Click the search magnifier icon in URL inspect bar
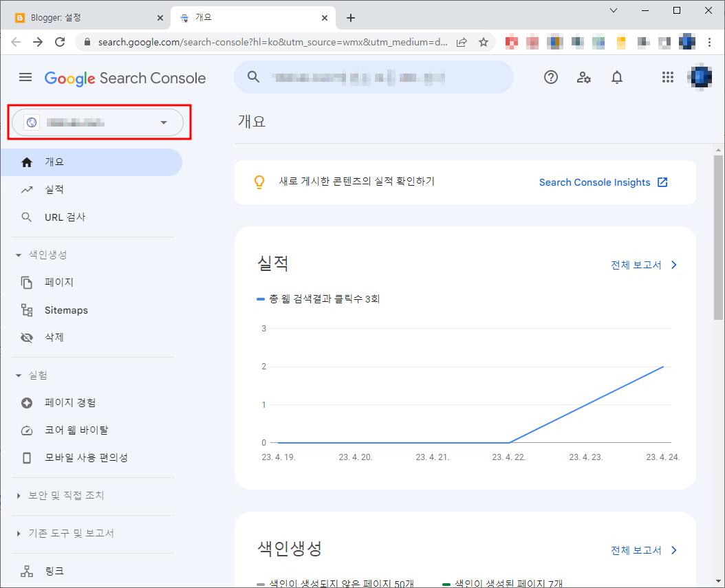 coord(253,77)
